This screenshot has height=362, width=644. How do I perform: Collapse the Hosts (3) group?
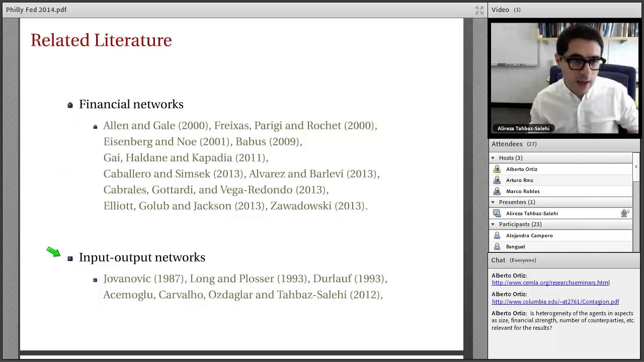tap(493, 158)
